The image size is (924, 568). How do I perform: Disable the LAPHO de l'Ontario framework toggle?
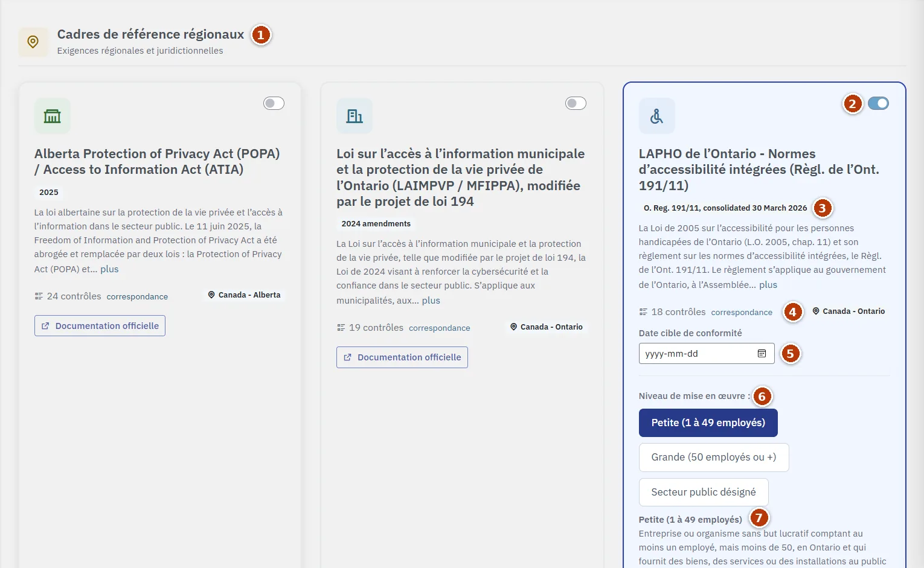pyautogui.click(x=878, y=103)
